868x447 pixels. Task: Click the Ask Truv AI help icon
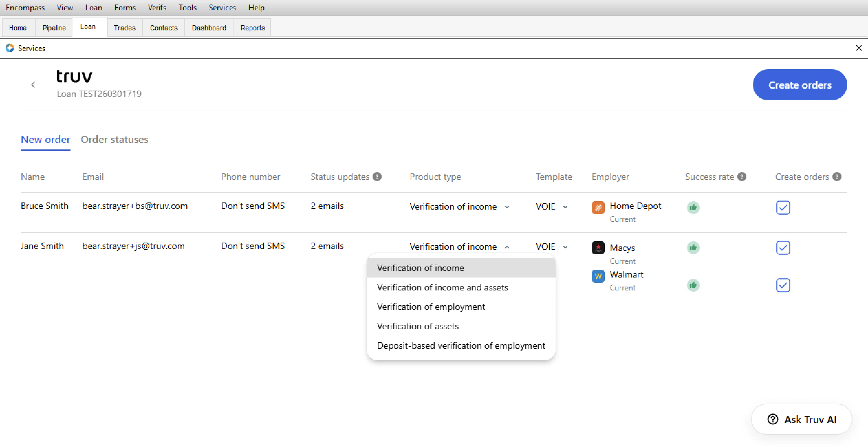tap(773, 420)
